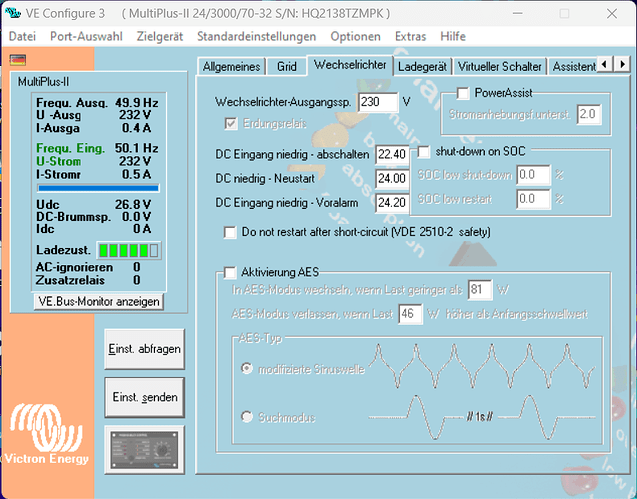Click the German flag language icon

click(x=17, y=59)
